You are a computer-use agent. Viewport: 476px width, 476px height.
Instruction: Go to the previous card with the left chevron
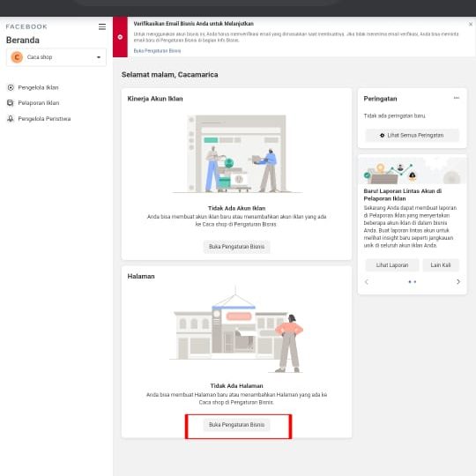click(x=367, y=282)
